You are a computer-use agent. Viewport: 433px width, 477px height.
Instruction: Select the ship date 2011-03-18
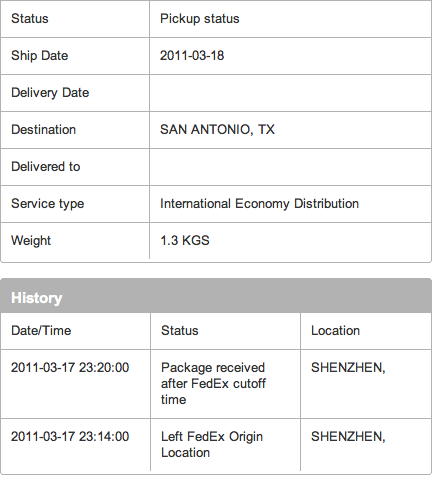pyautogui.click(x=192, y=55)
